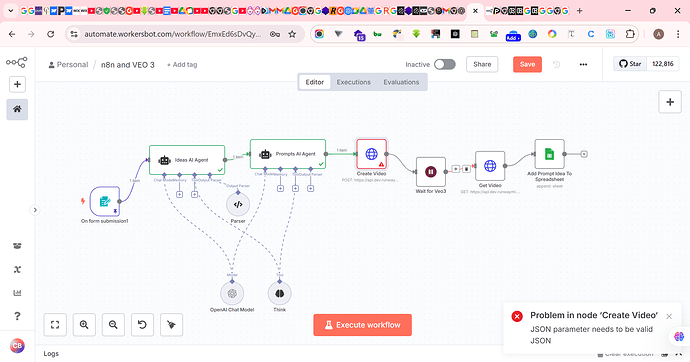Switch to the Executions tab
The height and width of the screenshot is (362, 690).
[353, 82]
